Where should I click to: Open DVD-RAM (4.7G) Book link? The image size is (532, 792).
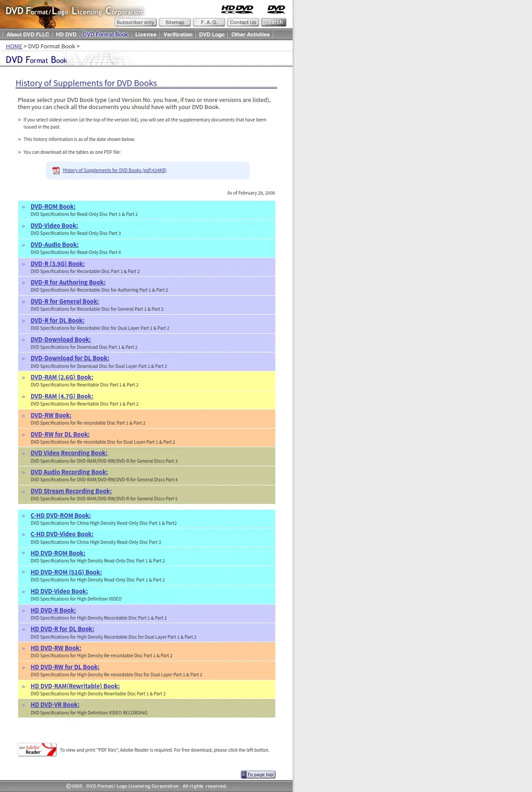point(62,396)
